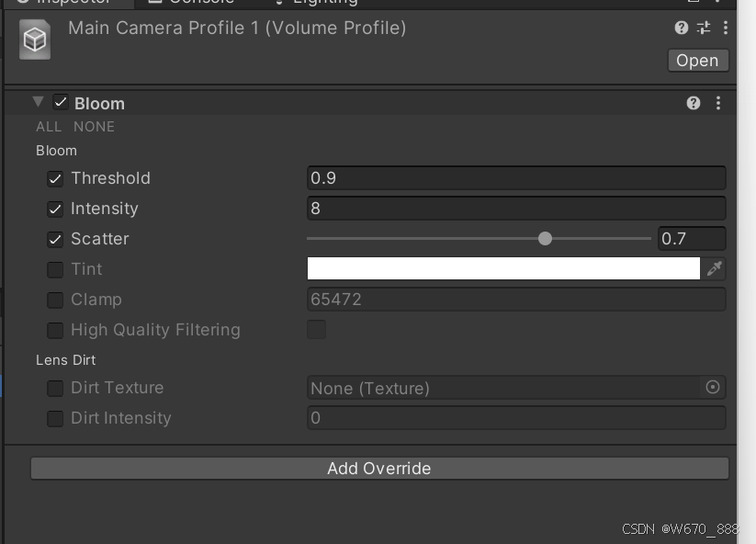Disable the Intensity override checkbox
756x544 pixels.
(x=55, y=209)
